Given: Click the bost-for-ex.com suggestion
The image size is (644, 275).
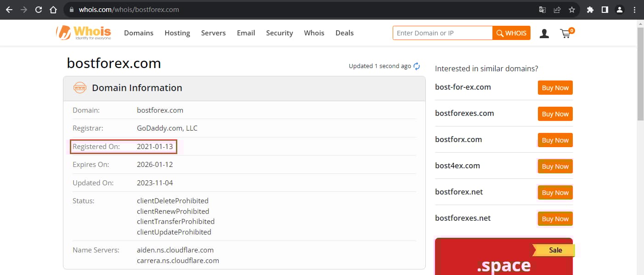Looking at the screenshot, I should tap(463, 87).
